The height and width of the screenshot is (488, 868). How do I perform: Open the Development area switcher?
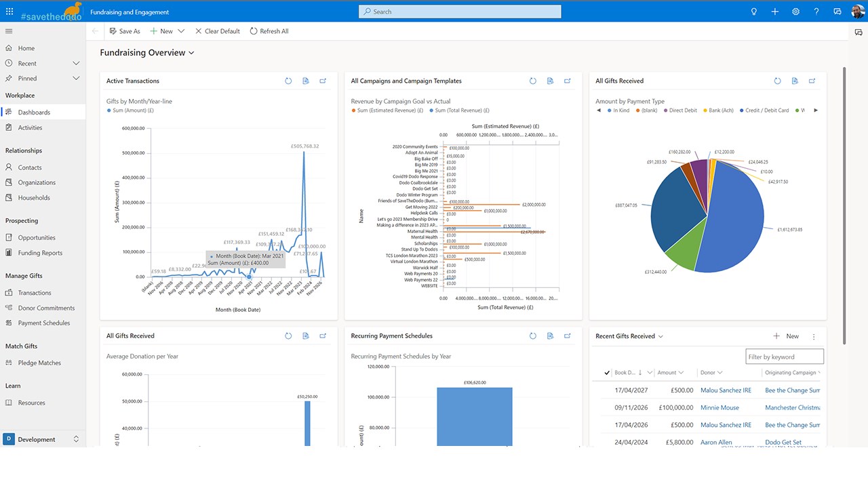point(43,439)
